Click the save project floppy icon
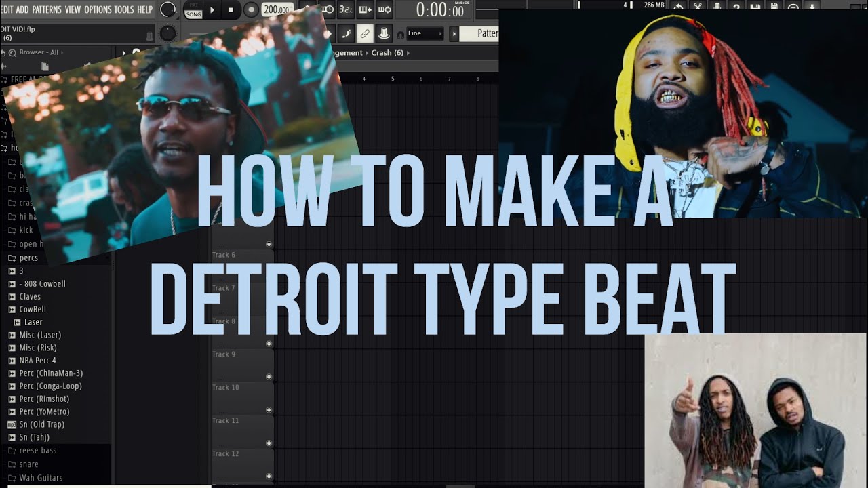Viewport: 868px width, 488px height. 755,5
